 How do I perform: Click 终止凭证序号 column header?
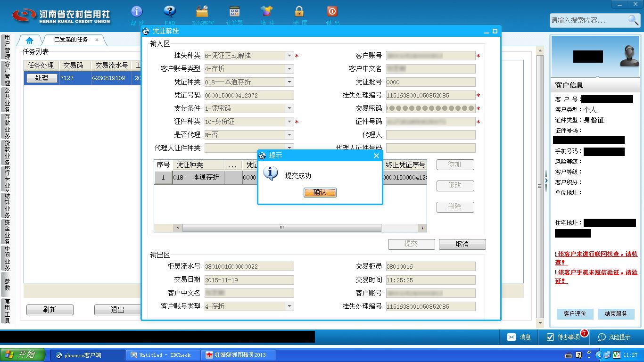[405, 165]
